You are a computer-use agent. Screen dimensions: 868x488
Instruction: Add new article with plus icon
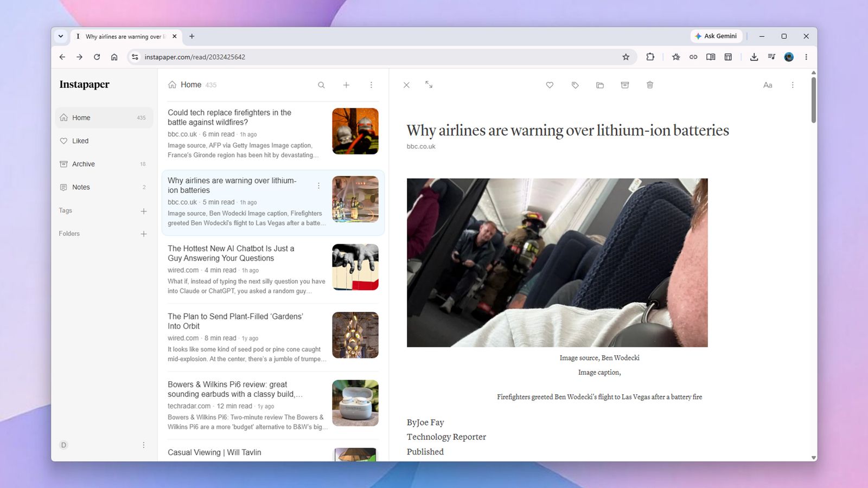346,85
